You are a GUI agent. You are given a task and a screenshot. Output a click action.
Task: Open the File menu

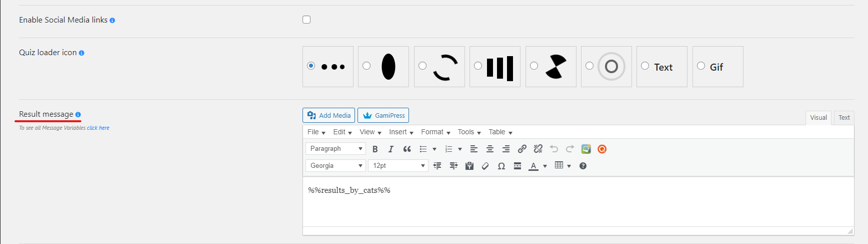pyautogui.click(x=316, y=132)
